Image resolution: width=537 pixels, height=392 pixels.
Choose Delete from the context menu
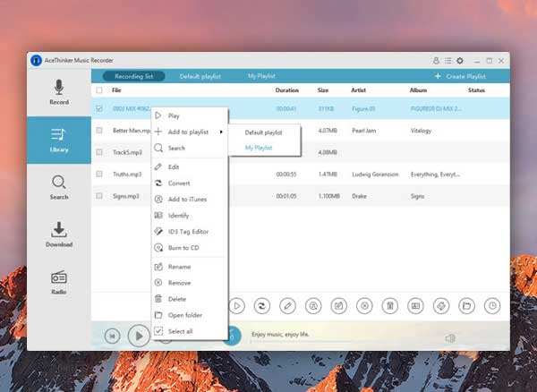point(190,299)
